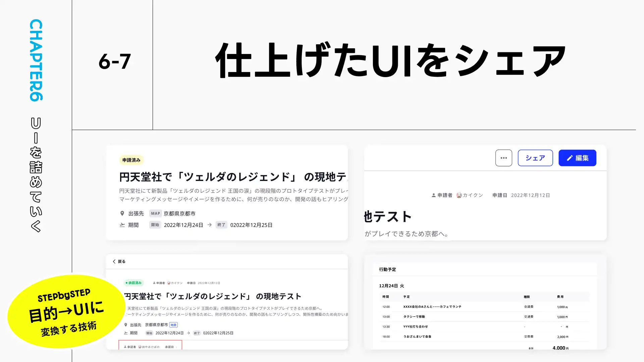644x362 pixels.
Task: Click the 承認済み status badge
Action: pos(134,283)
